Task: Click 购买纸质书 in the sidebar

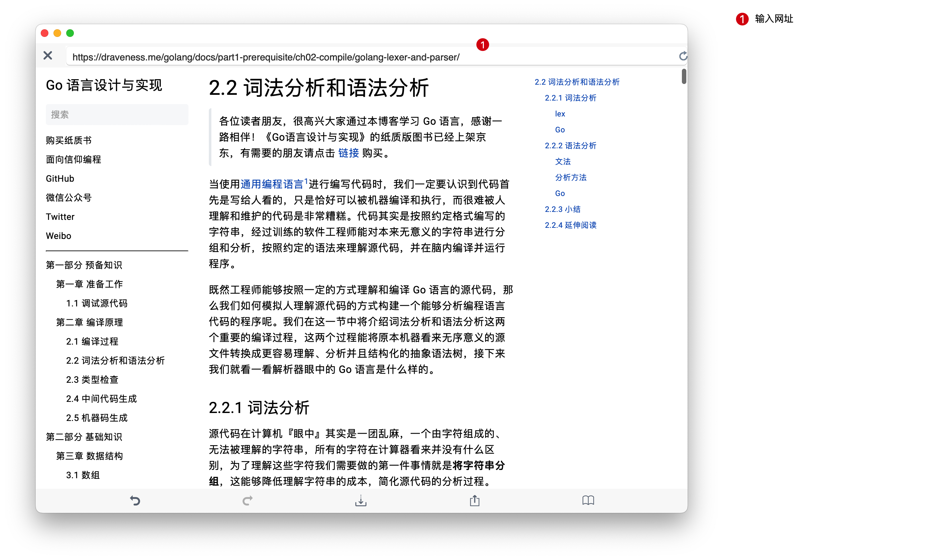Action: (68, 140)
